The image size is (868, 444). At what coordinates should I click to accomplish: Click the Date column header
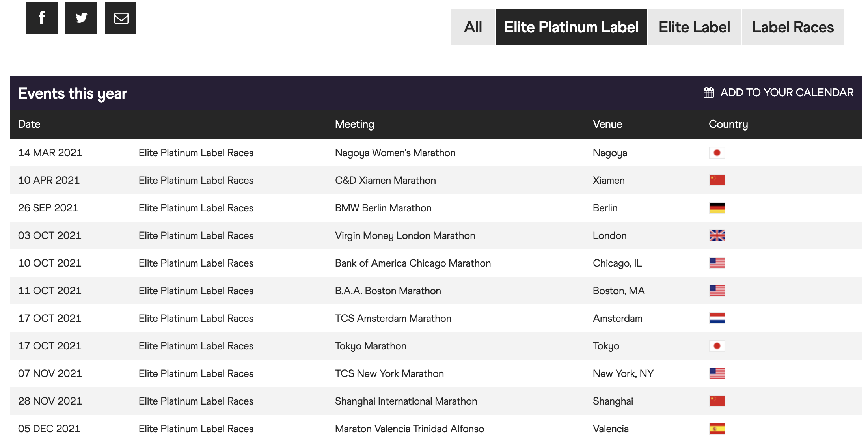click(x=29, y=124)
